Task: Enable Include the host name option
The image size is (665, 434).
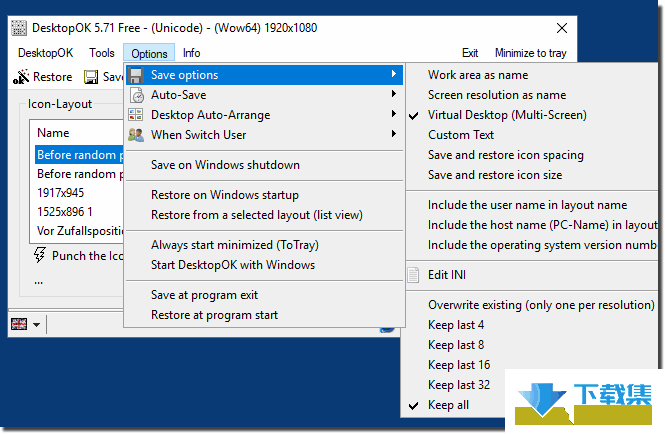Action: (x=542, y=225)
